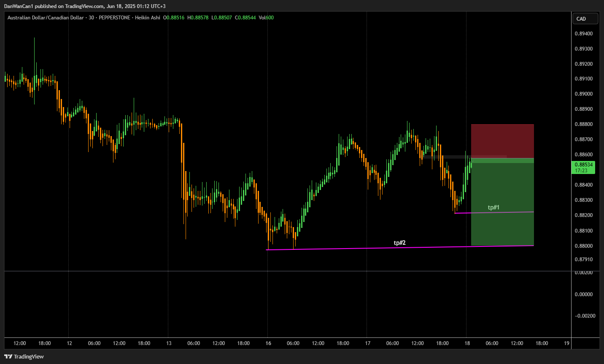Click the date label 13 on time axis

(169, 343)
